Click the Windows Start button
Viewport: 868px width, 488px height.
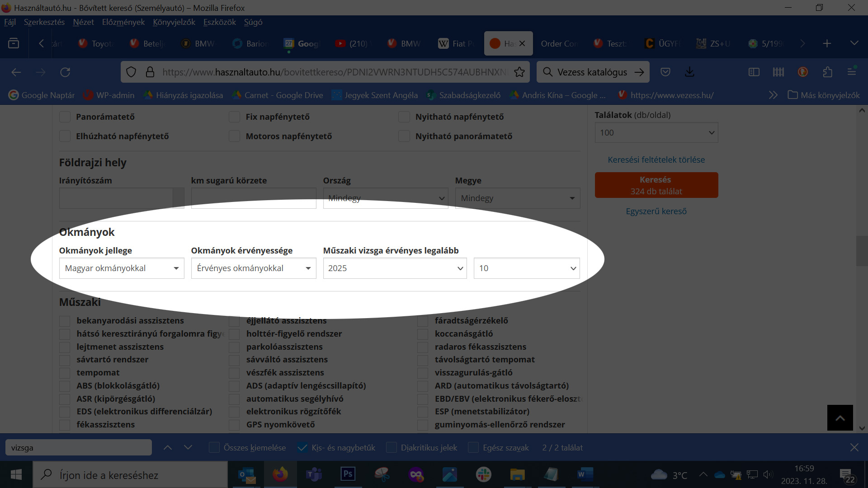tap(16, 474)
